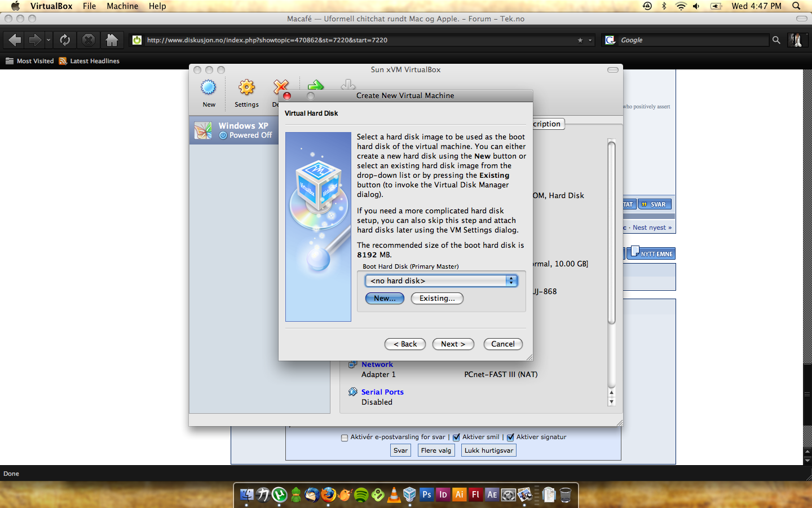Open the Serial Ports link in VM details
Screen dimensions: 812x508
[x=382, y=392]
